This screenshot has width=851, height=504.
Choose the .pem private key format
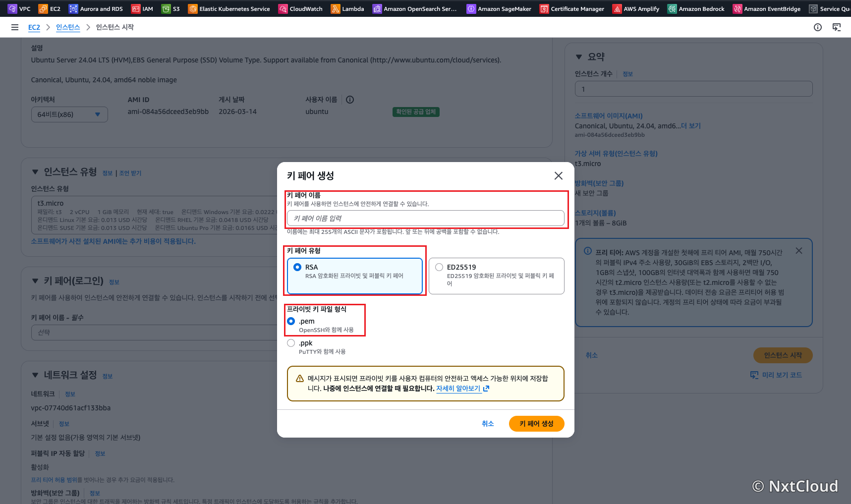click(291, 321)
